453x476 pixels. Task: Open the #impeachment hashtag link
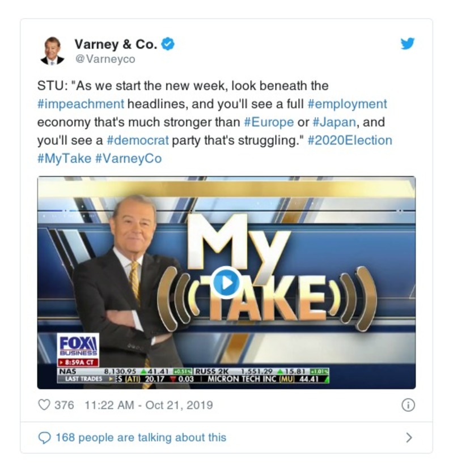point(81,104)
